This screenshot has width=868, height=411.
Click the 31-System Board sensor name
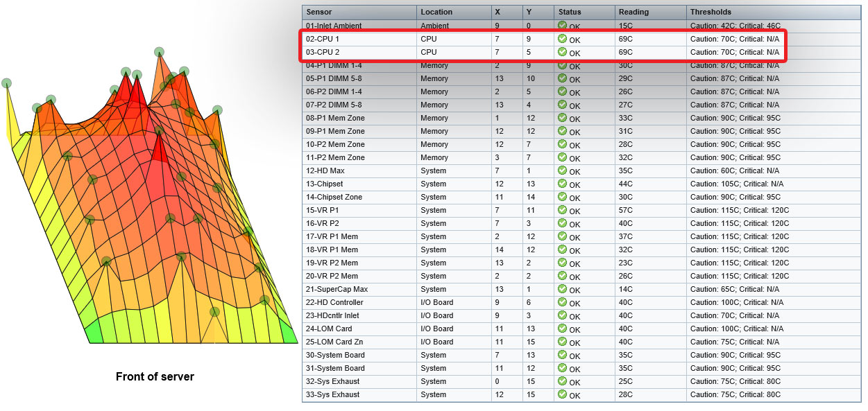pyautogui.click(x=335, y=368)
